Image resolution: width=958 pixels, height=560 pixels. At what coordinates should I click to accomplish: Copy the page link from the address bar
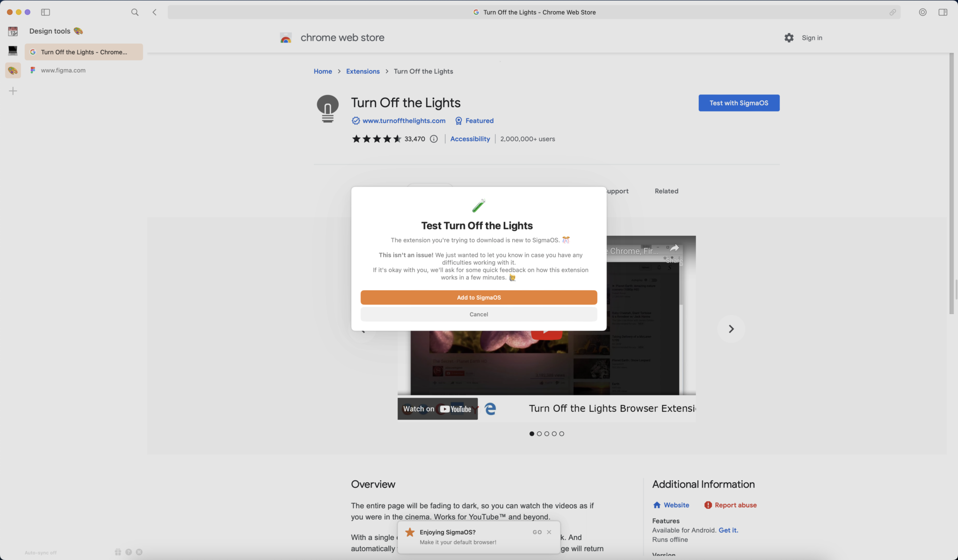893,12
